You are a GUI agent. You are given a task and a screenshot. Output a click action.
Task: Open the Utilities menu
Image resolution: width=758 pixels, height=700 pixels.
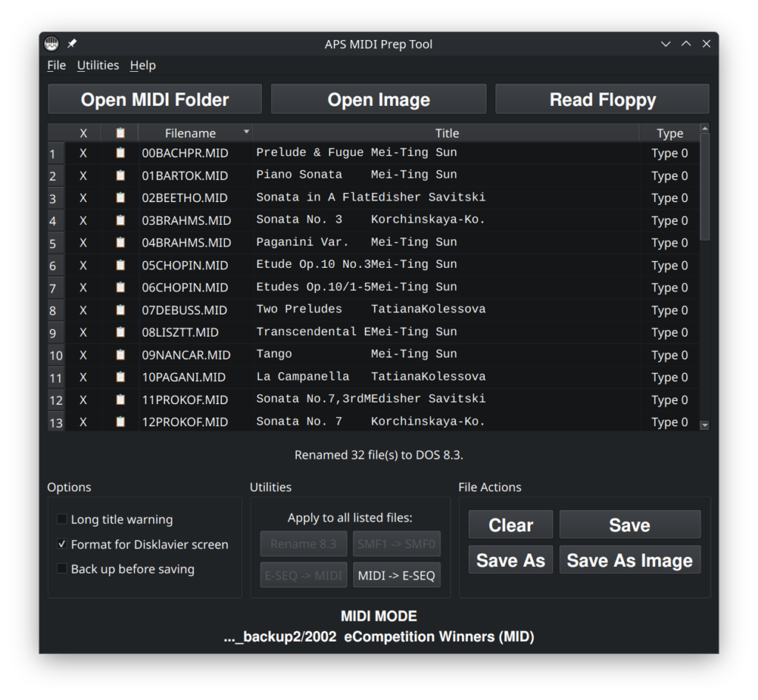[x=97, y=65]
